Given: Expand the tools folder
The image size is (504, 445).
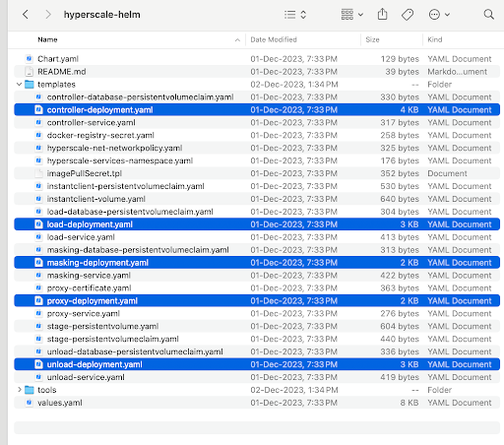Looking at the screenshot, I should 19,390.
